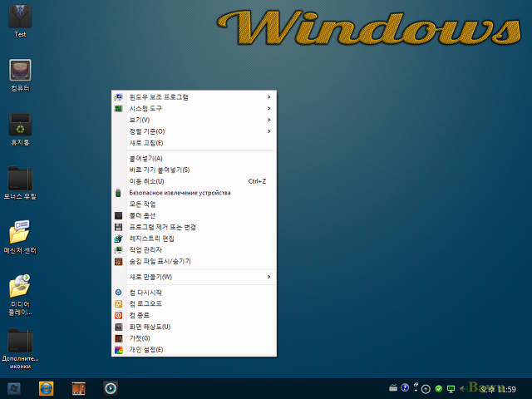The height and width of the screenshot is (399, 532).
Task: Click the blue help tray icon
Action: tap(405, 387)
